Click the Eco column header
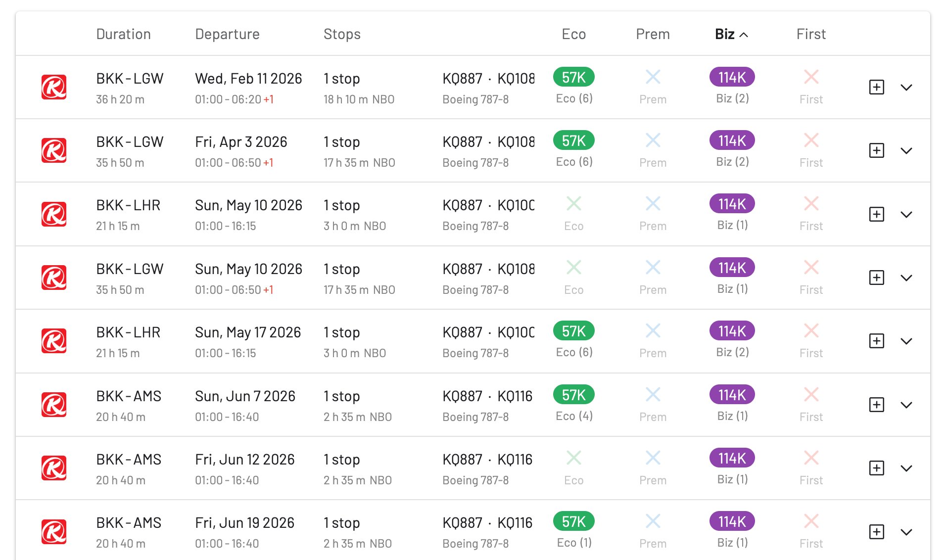This screenshot has width=946, height=560. (573, 34)
